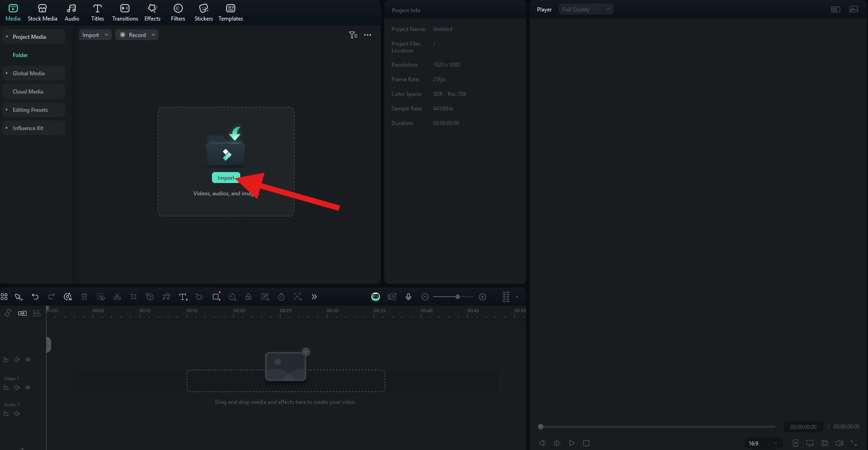Viewport: 868px width, 450px height.
Task: Click the timeline media drop placeholder
Action: tap(285, 381)
